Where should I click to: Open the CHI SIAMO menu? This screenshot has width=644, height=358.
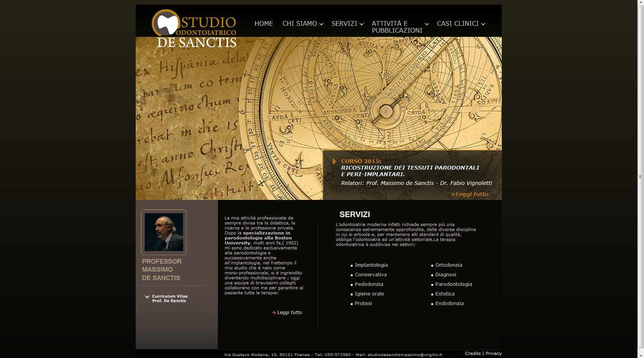tap(300, 23)
